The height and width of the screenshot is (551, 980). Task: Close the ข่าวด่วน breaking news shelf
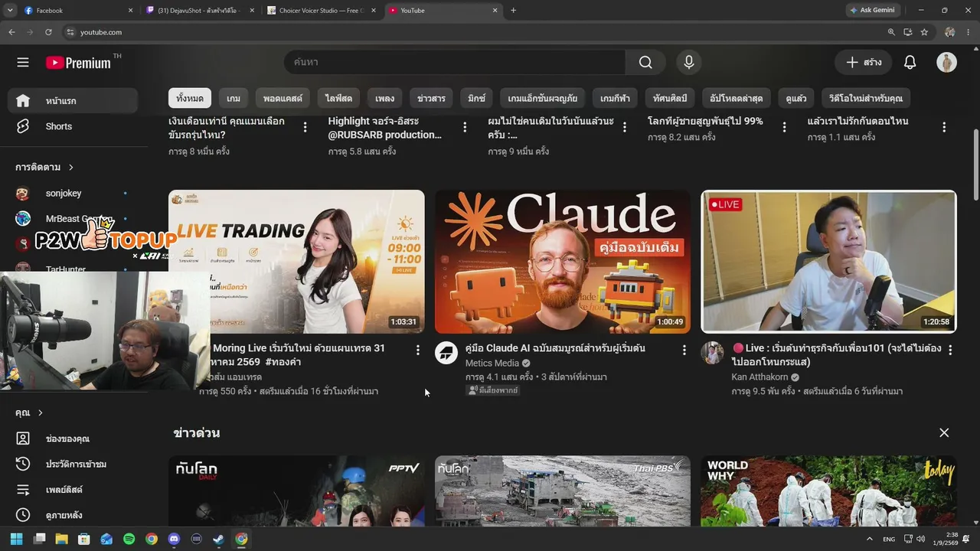click(944, 433)
